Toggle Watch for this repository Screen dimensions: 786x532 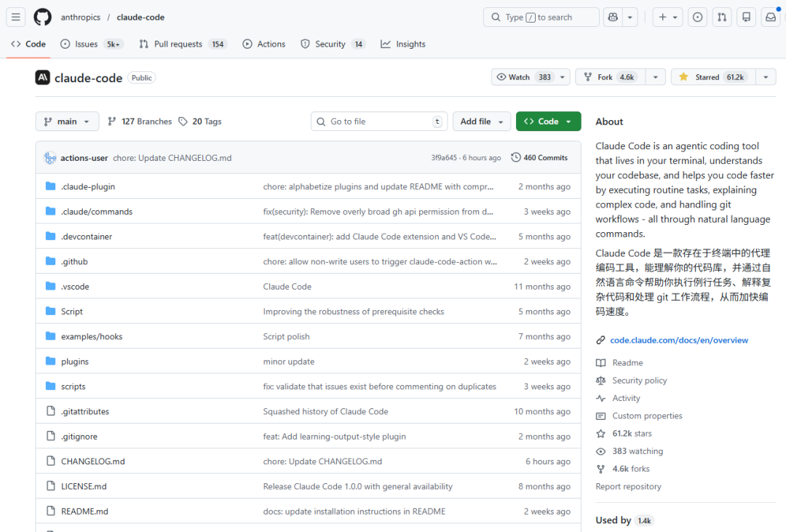point(525,76)
